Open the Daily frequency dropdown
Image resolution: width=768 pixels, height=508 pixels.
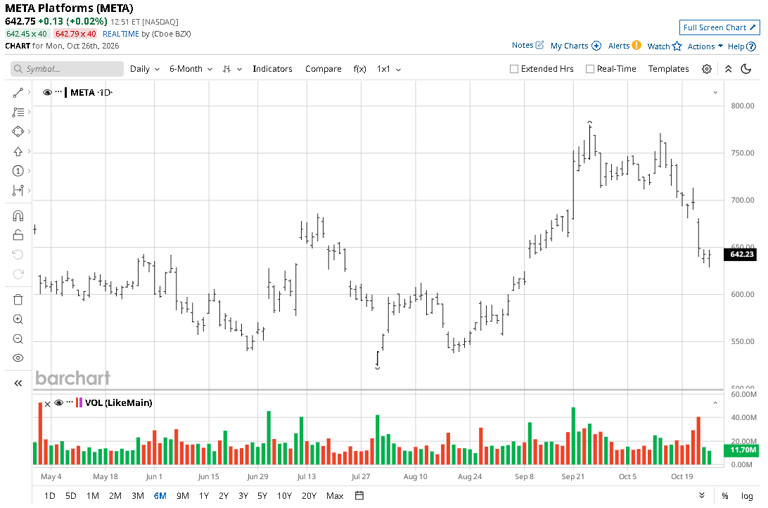[x=145, y=69]
